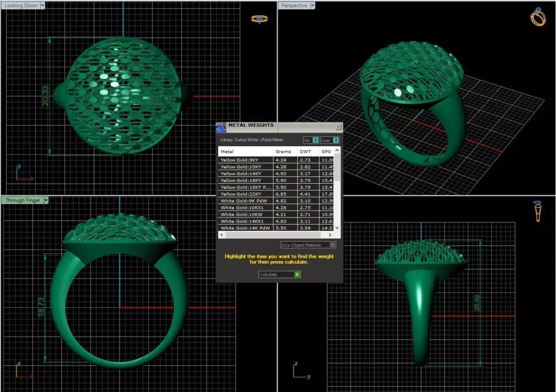Click the ring icon in Looking Down viewport
Image resolution: width=556 pixels, height=392 pixels.
coord(259,19)
